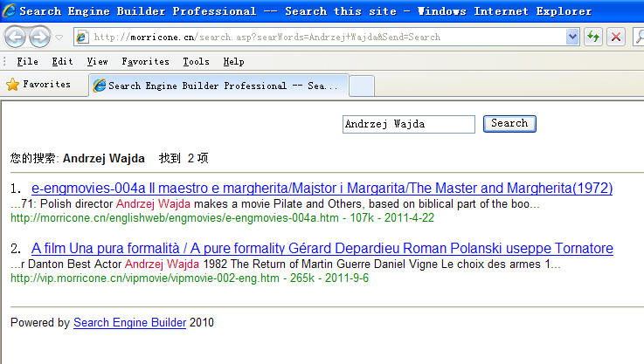Click the red Andrzej Wajda in second snippet
Screen dimensions: 644x364
pos(162,264)
